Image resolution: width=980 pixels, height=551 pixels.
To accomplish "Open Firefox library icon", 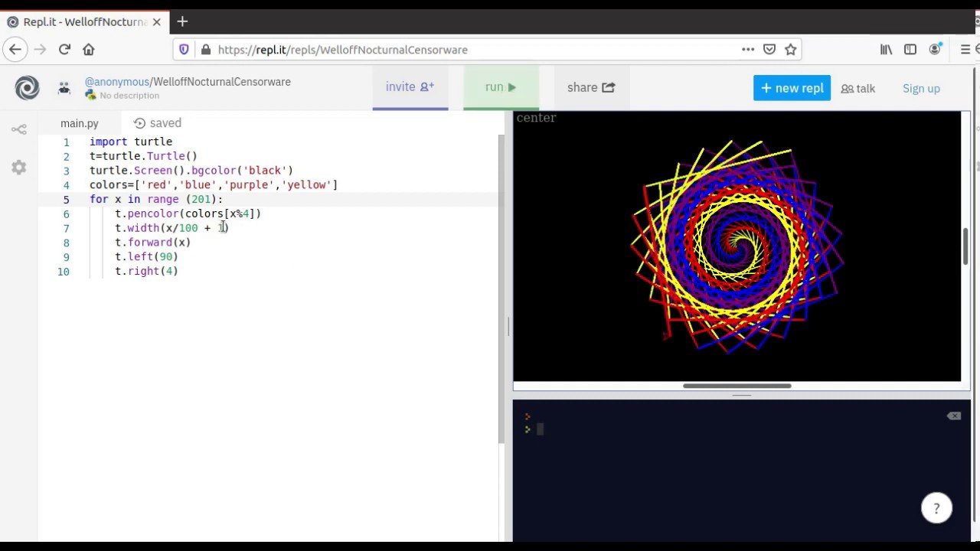I will [x=886, y=50].
